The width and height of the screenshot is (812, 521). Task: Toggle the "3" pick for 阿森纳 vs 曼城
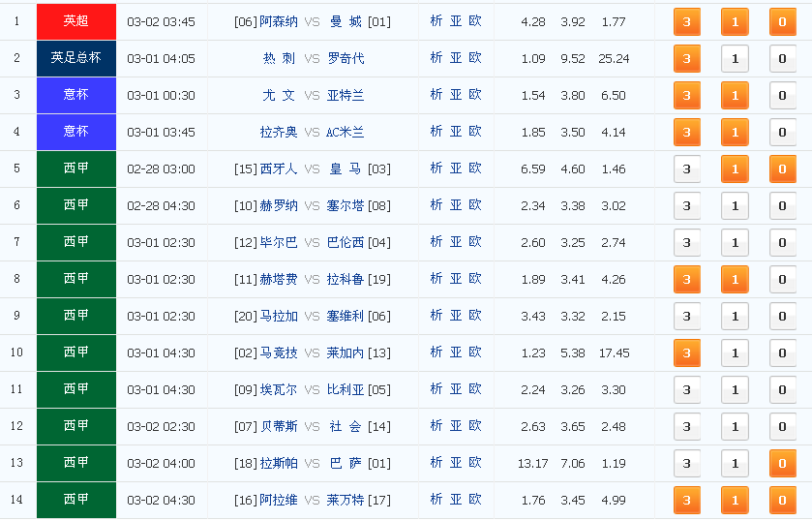click(x=686, y=21)
